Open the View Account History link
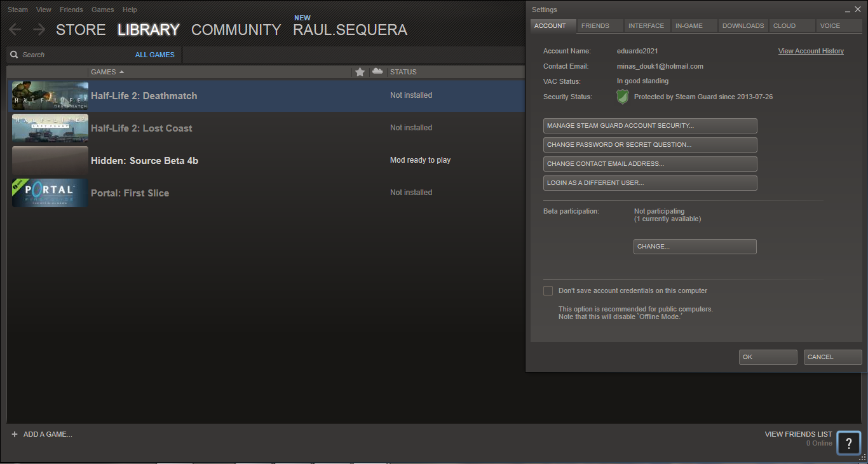 point(811,51)
